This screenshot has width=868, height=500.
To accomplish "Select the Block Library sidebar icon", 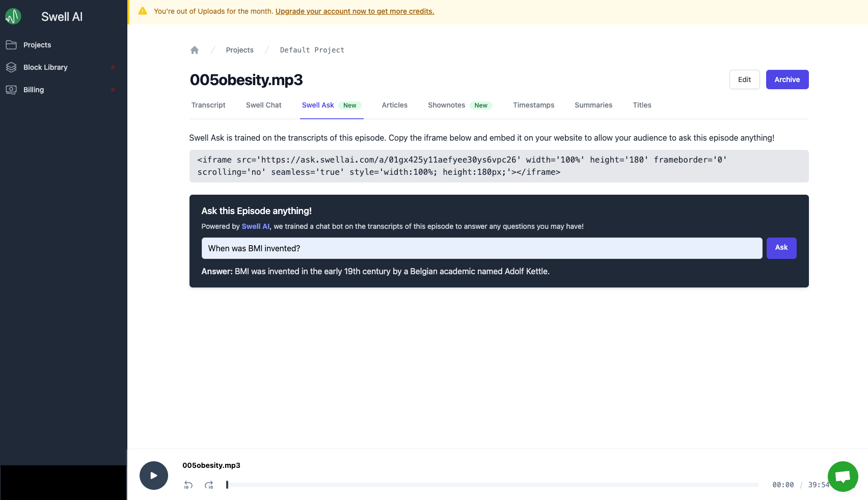I will 11,67.
